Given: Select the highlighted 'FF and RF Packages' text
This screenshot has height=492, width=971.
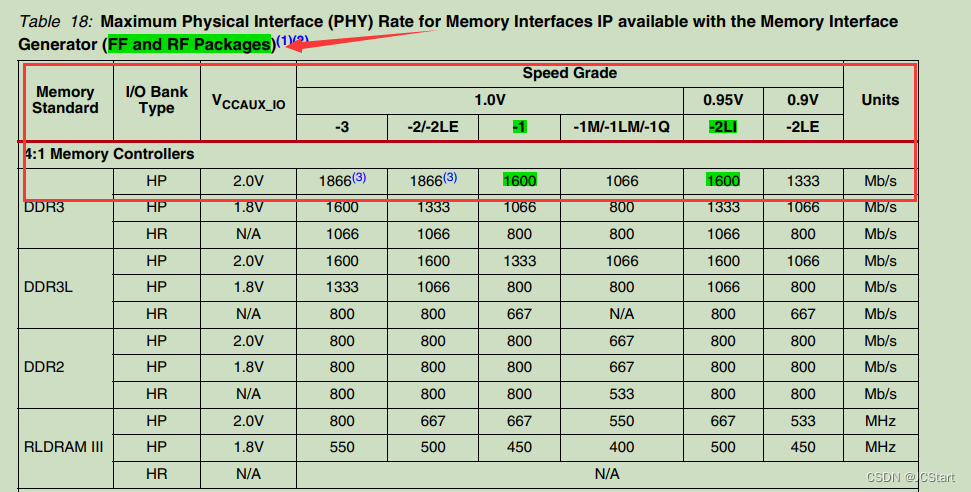Looking at the screenshot, I should tap(190, 45).
